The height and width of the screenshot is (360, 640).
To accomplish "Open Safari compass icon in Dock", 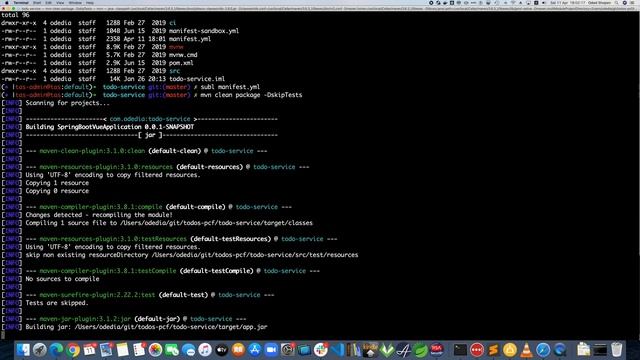I will click(543, 349).
